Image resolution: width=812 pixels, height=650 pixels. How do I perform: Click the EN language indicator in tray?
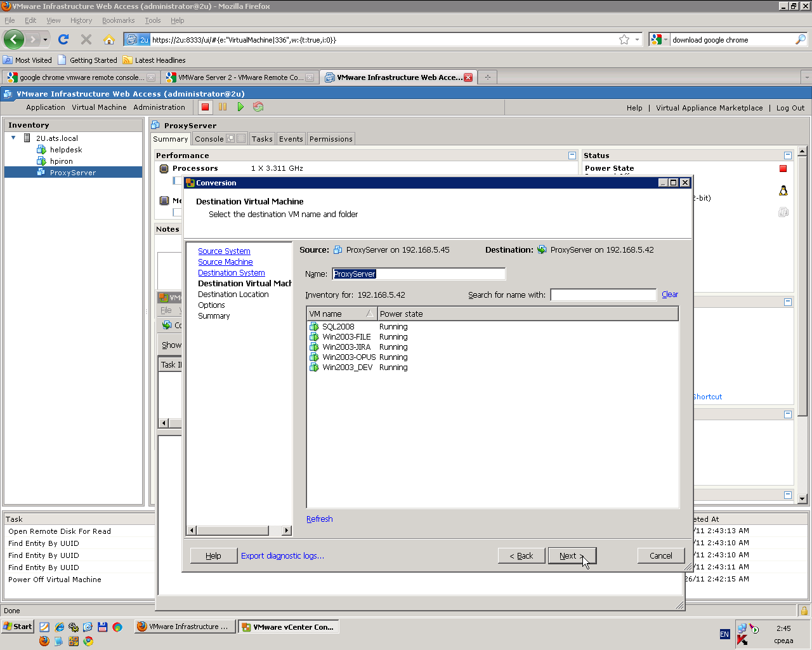pyautogui.click(x=724, y=634)
